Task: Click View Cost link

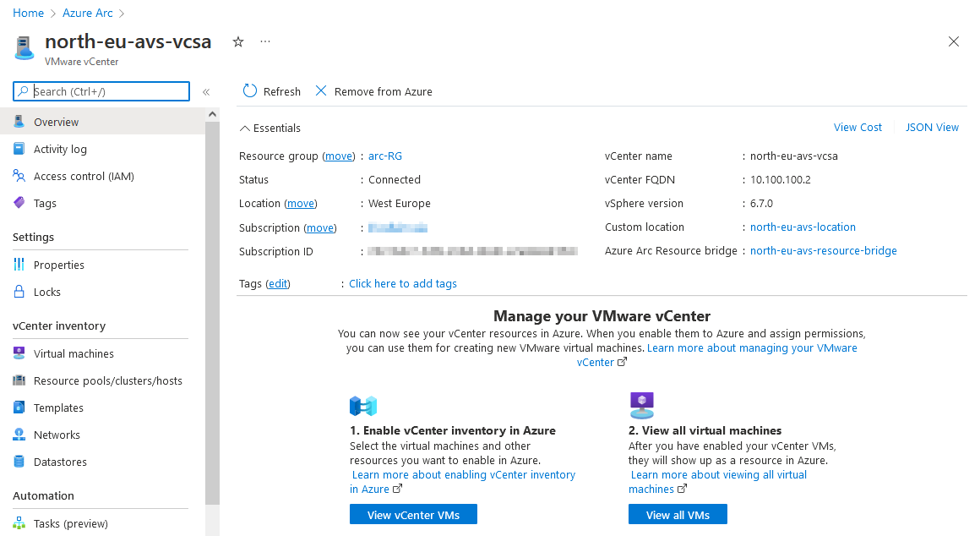Action: click(857, 127)
